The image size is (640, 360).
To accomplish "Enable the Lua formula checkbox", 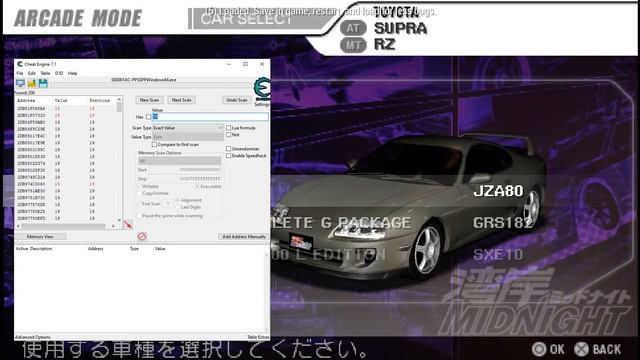I will coord(229,128).
